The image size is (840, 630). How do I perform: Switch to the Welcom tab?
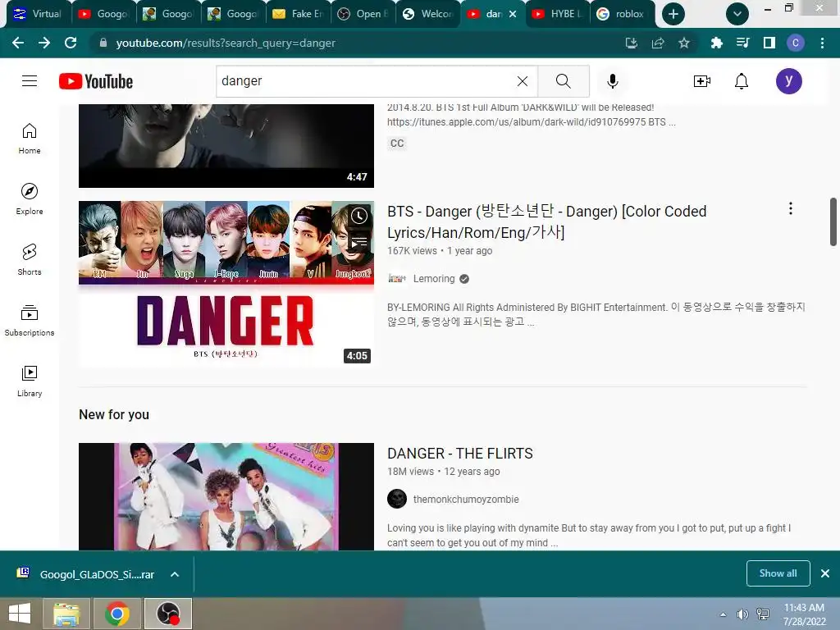click(x=428, y=14)
